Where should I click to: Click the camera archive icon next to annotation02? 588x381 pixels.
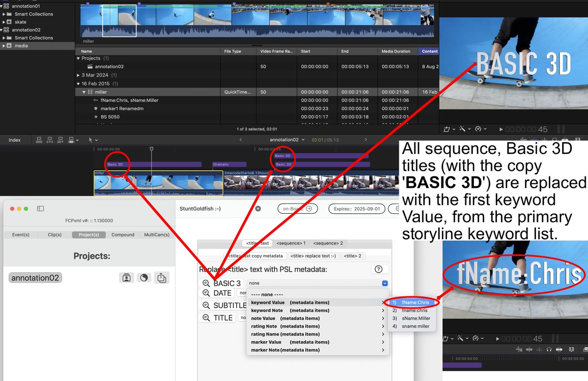pyautogui.click(x=126, y=277)
